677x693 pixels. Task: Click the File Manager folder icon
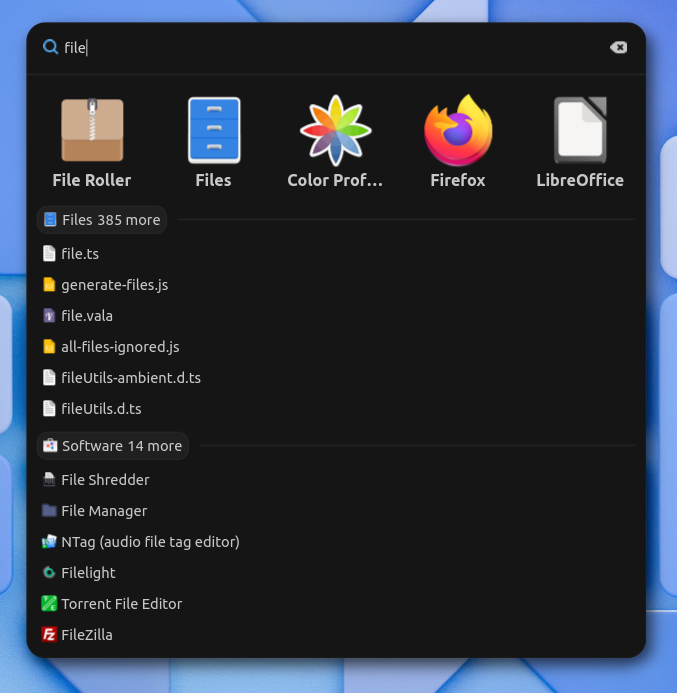coord(49,510)
